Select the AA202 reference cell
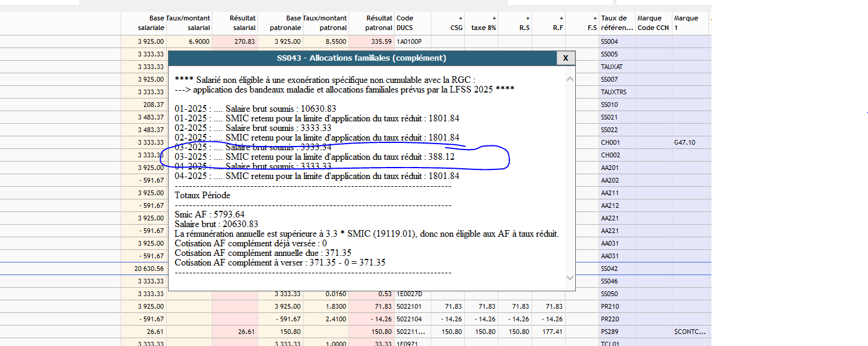 617,180
